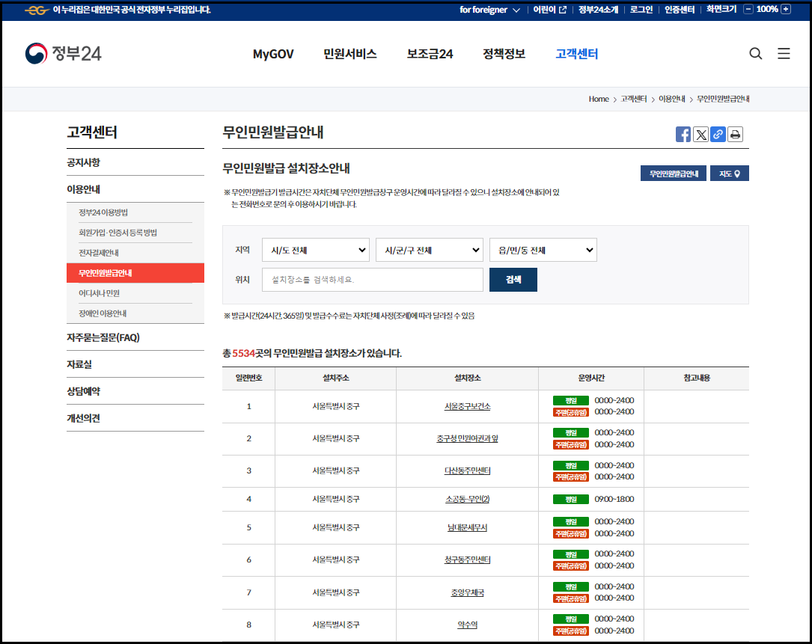Switch to the 보조금24 menu
Screen dimensions: 812x644
click(x=429, y=53)
